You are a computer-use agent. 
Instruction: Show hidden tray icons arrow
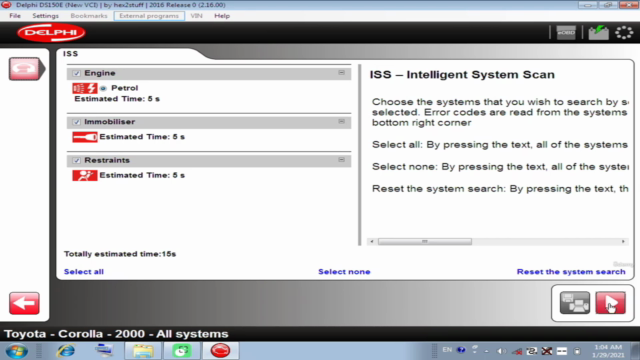(487, 351)
